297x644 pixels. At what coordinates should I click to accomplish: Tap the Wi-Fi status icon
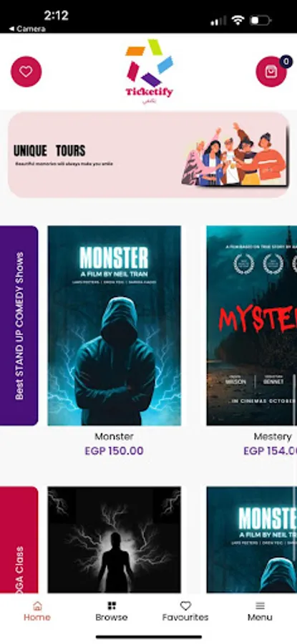(238, 21)
